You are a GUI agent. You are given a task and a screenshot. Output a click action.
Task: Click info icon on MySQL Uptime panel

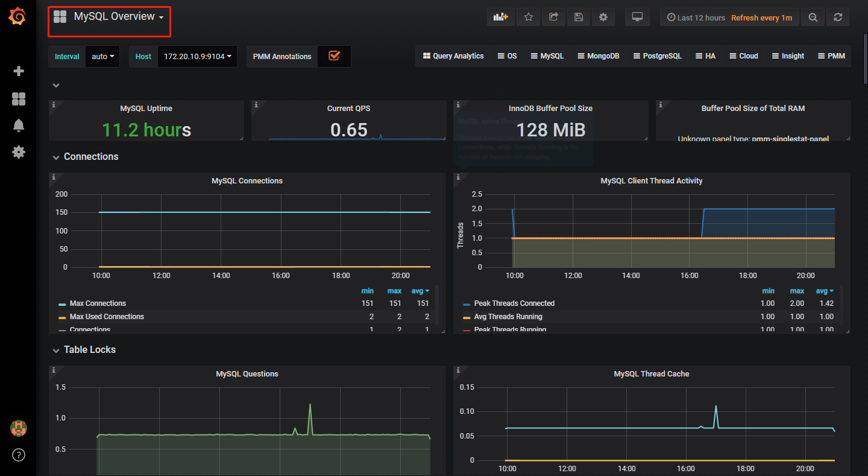click(x=54, y=105)
